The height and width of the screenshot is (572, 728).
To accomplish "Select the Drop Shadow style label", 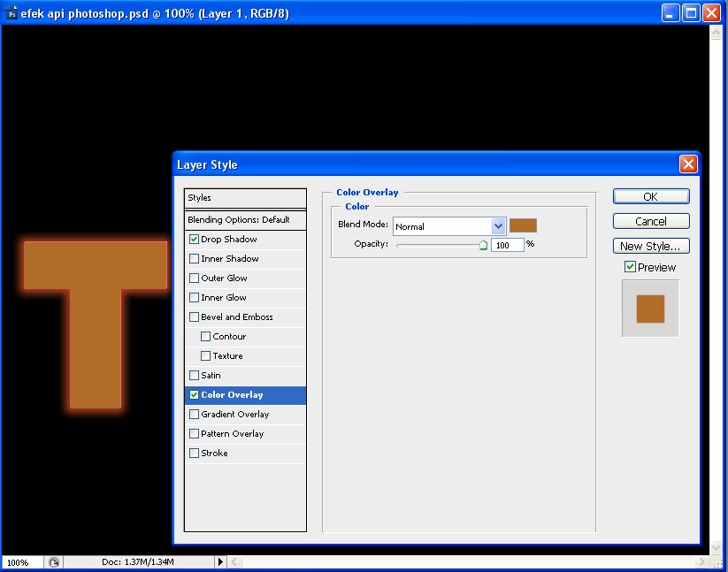I will (x=229, y=240).
